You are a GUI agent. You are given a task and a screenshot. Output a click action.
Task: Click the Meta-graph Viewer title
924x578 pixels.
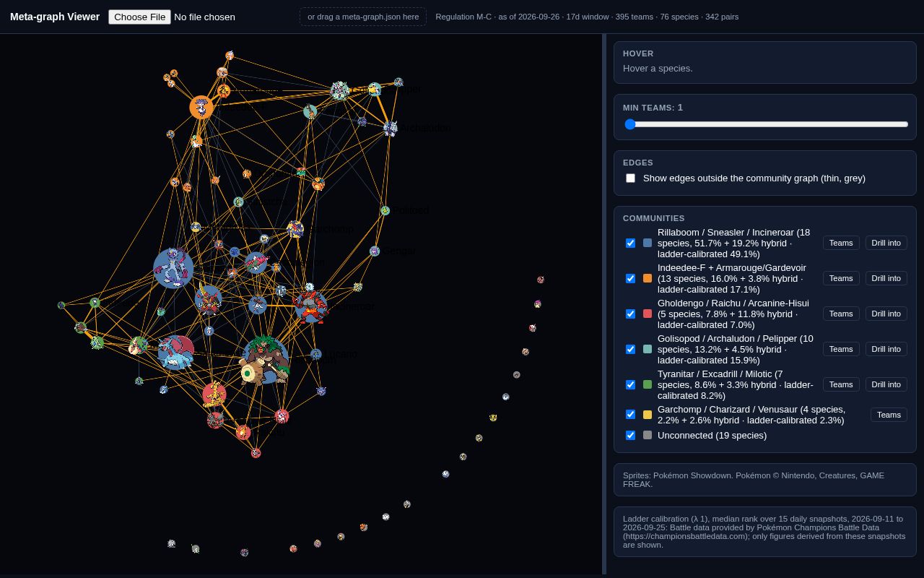coord(55,17)
